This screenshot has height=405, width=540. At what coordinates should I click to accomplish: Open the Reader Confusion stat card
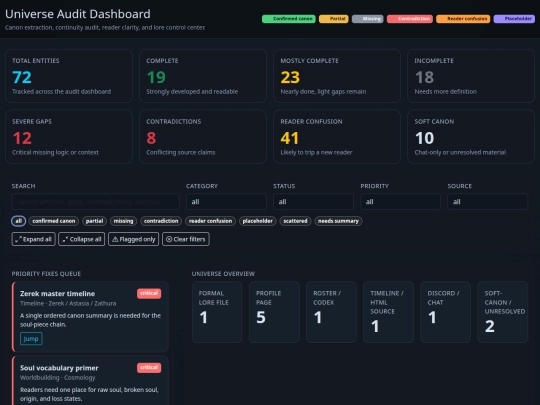click(x=337, y=136)
